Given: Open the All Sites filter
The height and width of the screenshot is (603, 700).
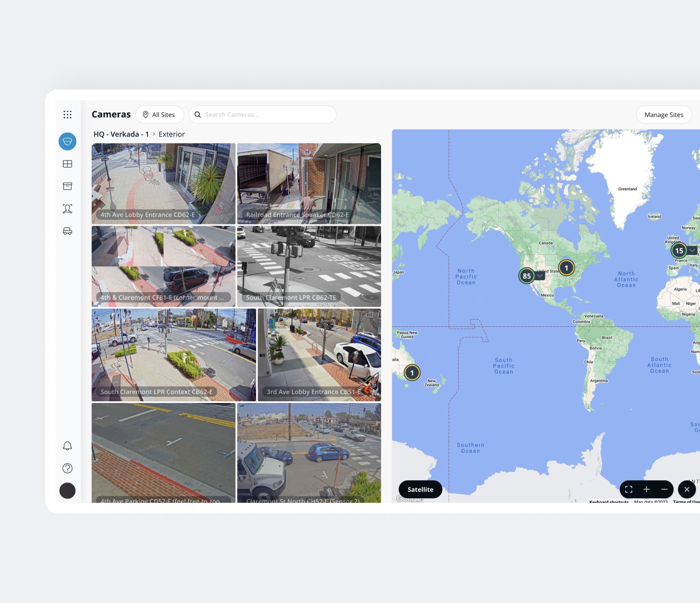Looking at the screenshot, I should tap(159, 115).
